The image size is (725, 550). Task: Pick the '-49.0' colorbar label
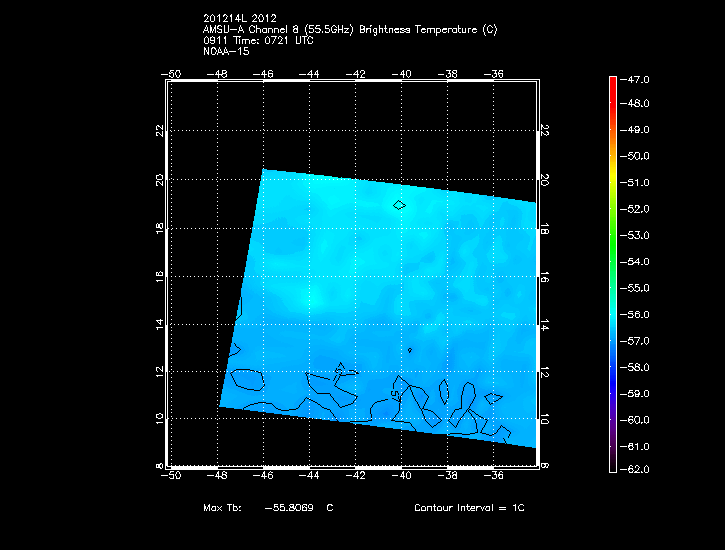pyautogui.click(x=634, y=129)
